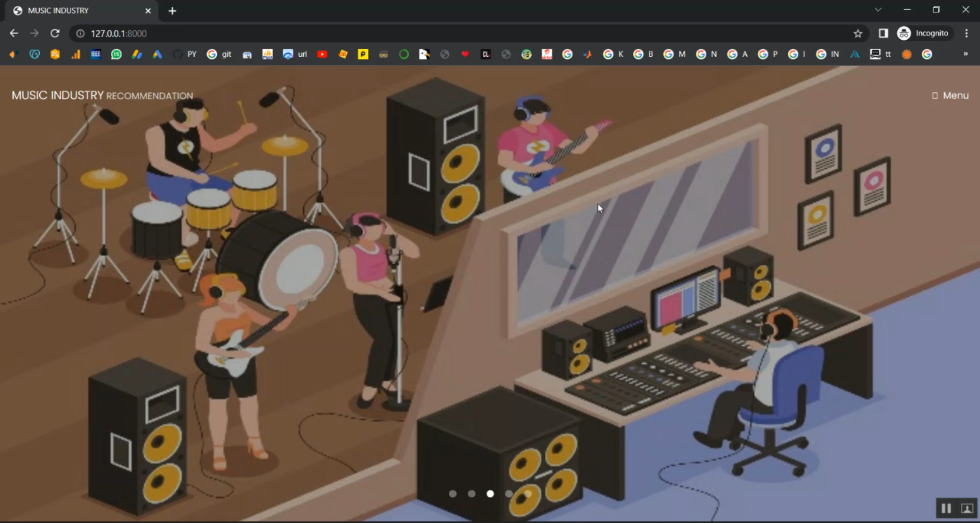Image resolution: width=980 pixels, height=523 pixels.
Task: Expand the hidden bookmarks overflow chevron
Action: click(966, 54)
